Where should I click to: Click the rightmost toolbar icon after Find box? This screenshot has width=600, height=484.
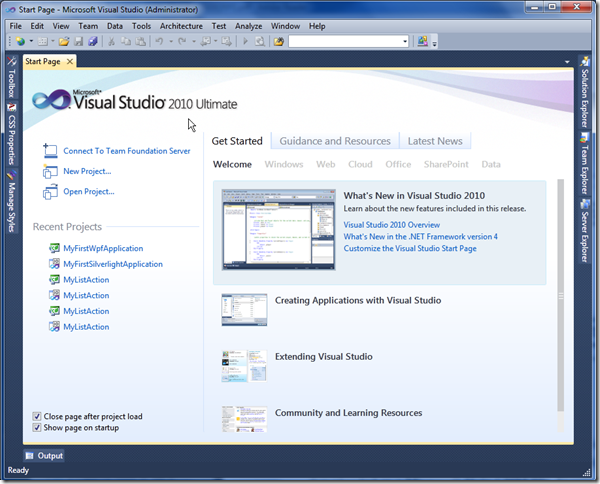tap(422, 41)
